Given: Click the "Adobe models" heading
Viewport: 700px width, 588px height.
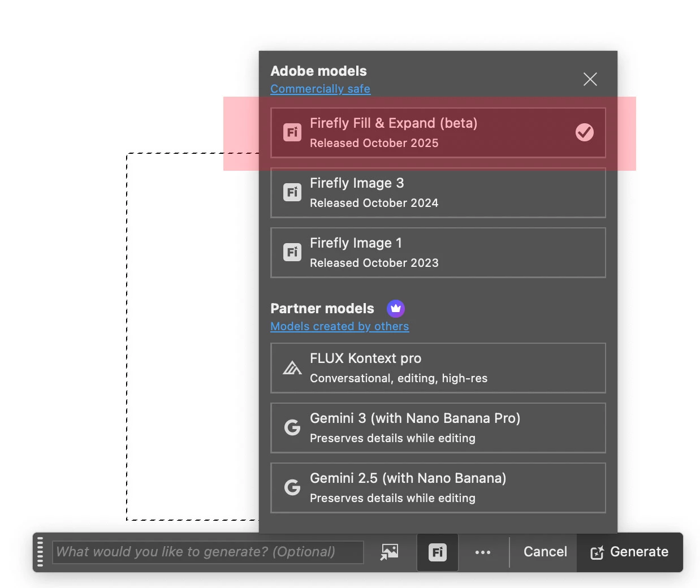Looking at the screenshot, I should pos(319,71).
